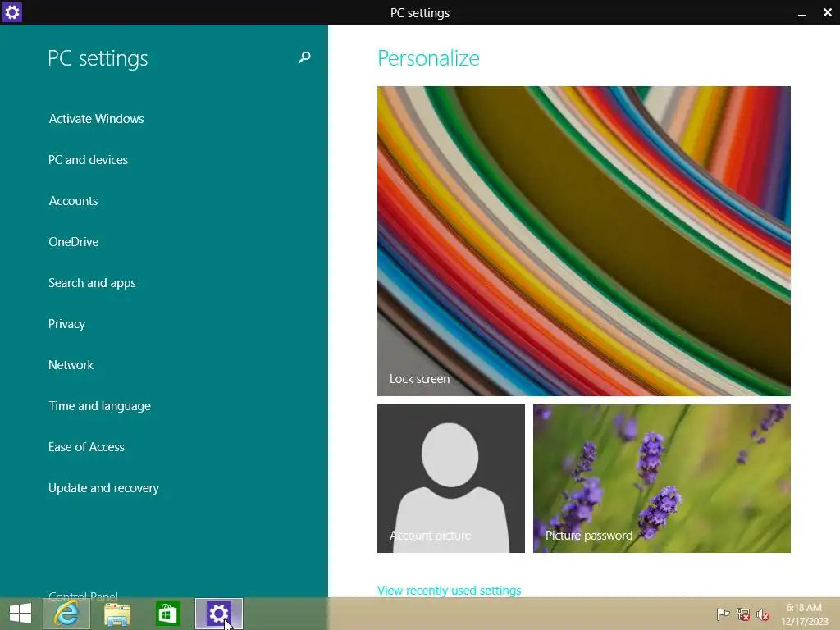The width and height of the screenshot is (840, 630).
Task: Choose Search and apps
Action: (x=92, y=283)
